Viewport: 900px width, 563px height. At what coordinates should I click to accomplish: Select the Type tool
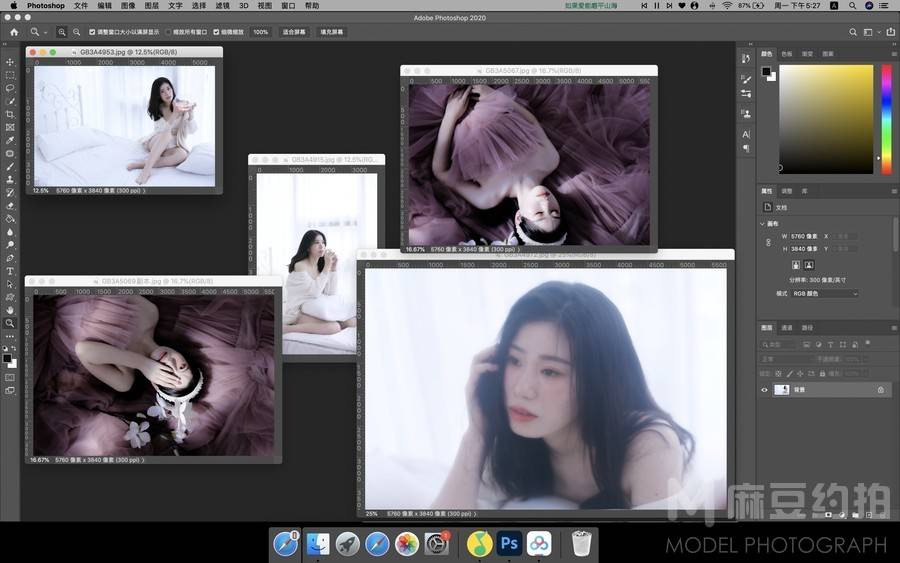tap(10, 271)
